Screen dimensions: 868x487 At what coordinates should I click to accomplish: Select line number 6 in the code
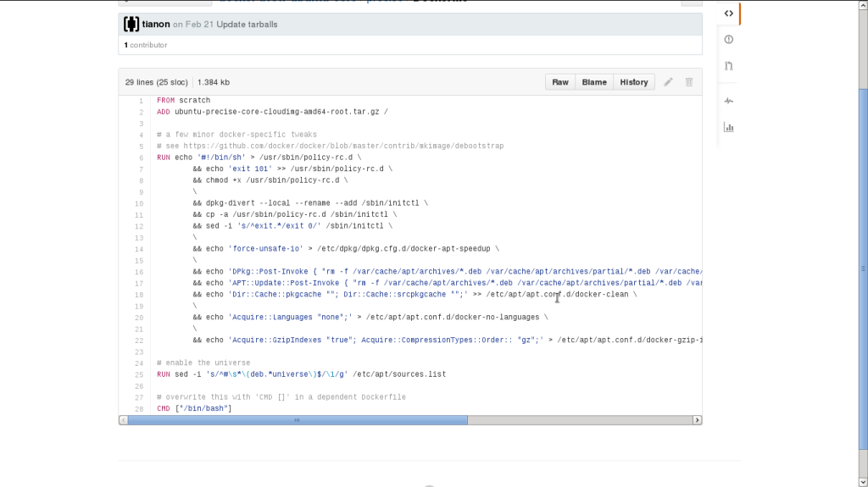tap(140, 158)
